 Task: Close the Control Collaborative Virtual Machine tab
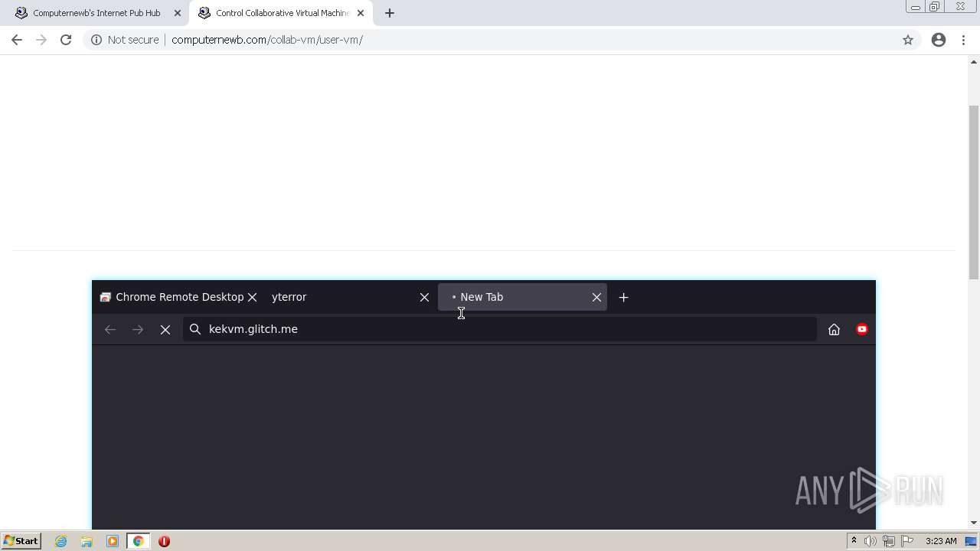(361, 13)
